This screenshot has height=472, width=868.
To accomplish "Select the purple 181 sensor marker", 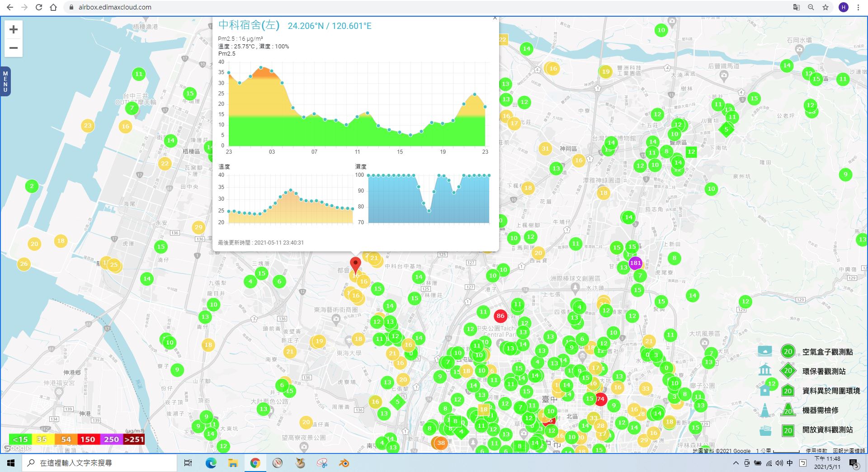I will pos(635,263).
